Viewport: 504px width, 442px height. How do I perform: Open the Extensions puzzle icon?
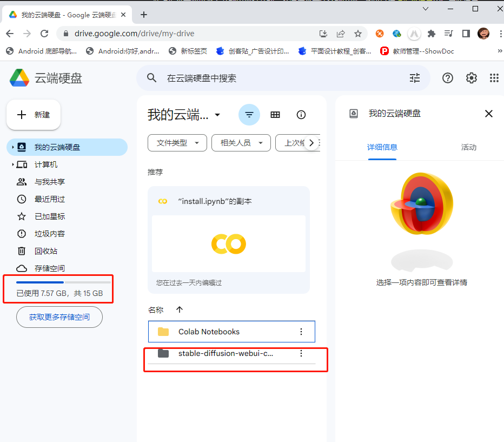pos(431,34)
